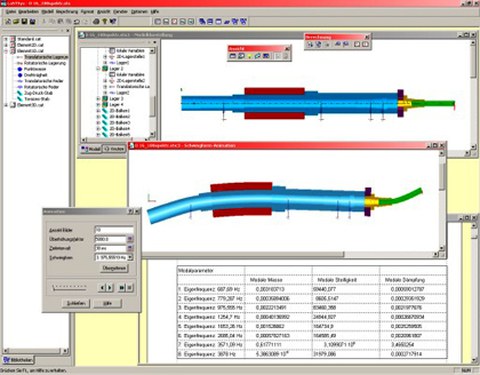Image resolution: width=480 pixels, height=375 pixels.
Task: Click the open folder toolbar icon
Action: 16,21
